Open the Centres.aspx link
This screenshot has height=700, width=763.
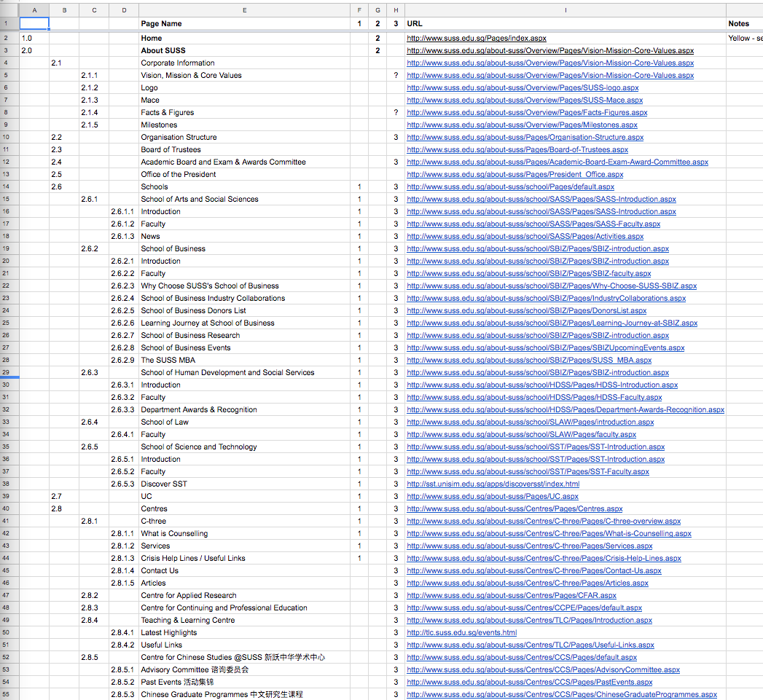(x=514, y=508)
